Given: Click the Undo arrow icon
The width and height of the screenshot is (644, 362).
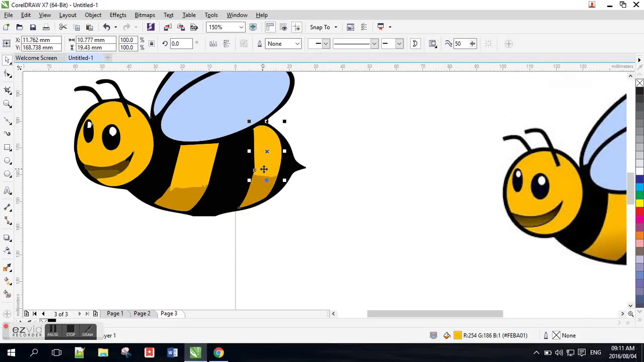Looking at the screenshot, I should 107,27.
